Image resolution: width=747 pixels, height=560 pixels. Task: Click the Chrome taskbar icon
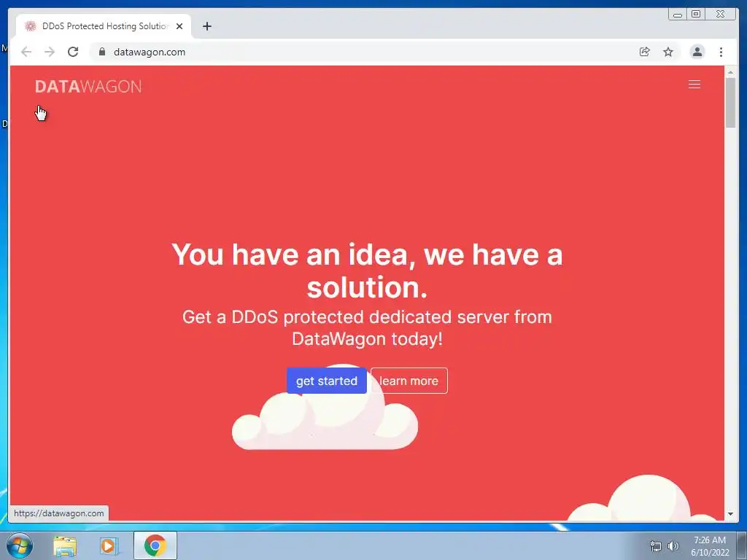pos(155,545)
